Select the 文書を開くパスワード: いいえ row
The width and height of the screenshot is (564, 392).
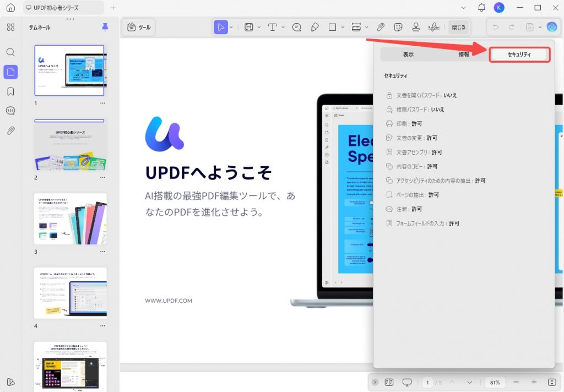point(421,95)
